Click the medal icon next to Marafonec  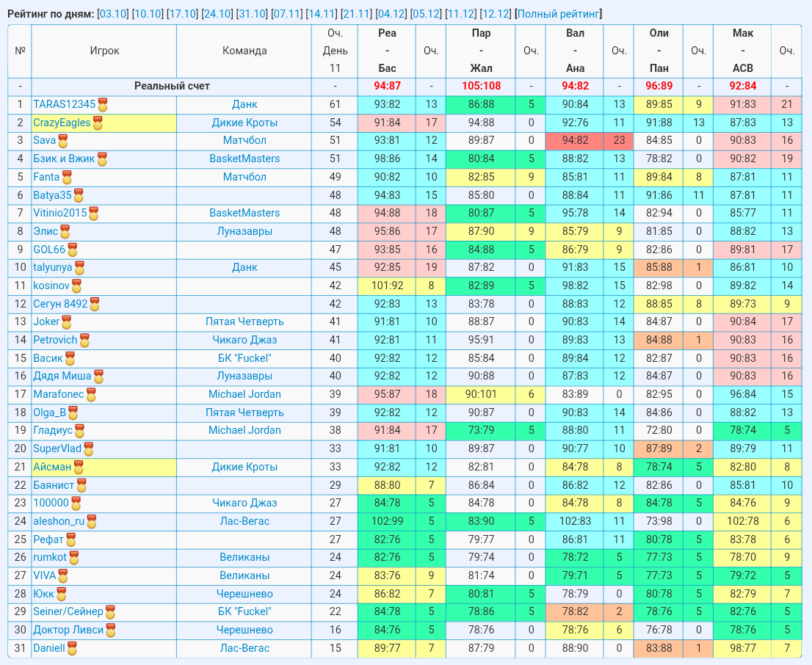[x=91, y=395]
